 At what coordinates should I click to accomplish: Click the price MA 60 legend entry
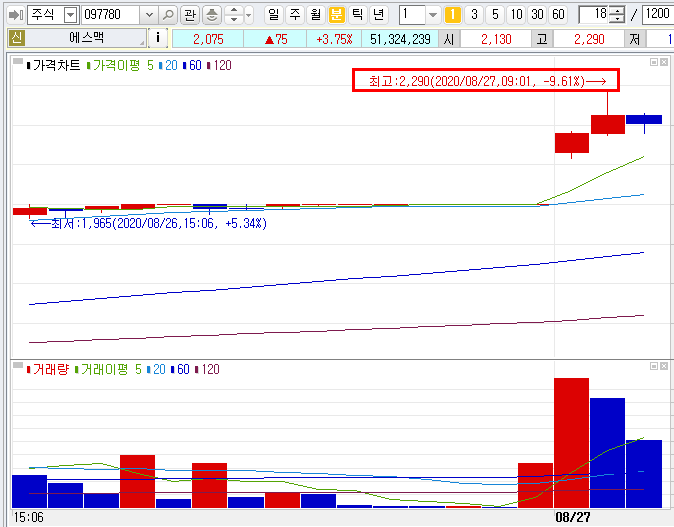(x=192, y=65)
